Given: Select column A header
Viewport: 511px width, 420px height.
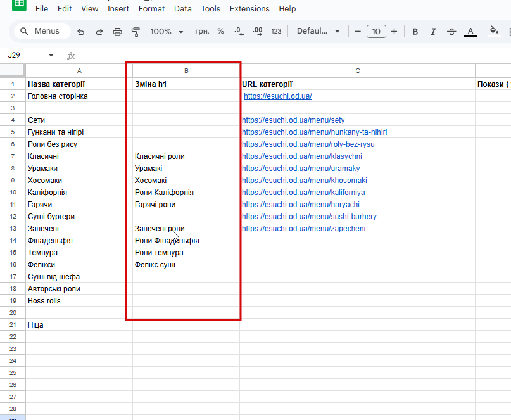Looking at the screenshot, I should coord(79,71).
